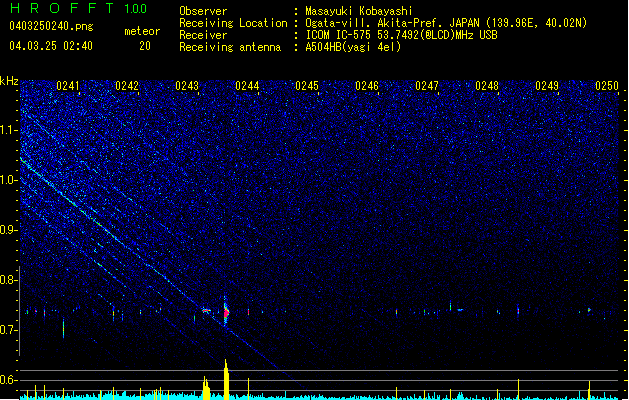Click the A504HB(yagi 4el) antenna text
Viewport: 629px width, 400px height.
coord(353,47)
